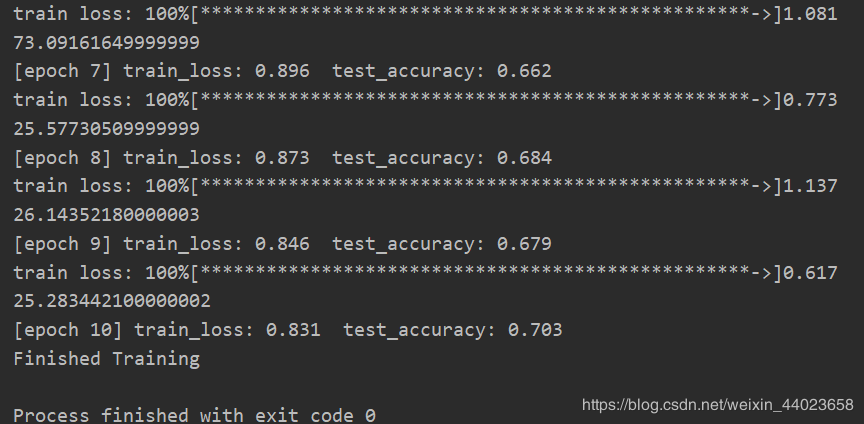This screenshot has width=864, height=424.
Task: Click the 'Process finished with exit code 0' message
Action: coord(194,415)
